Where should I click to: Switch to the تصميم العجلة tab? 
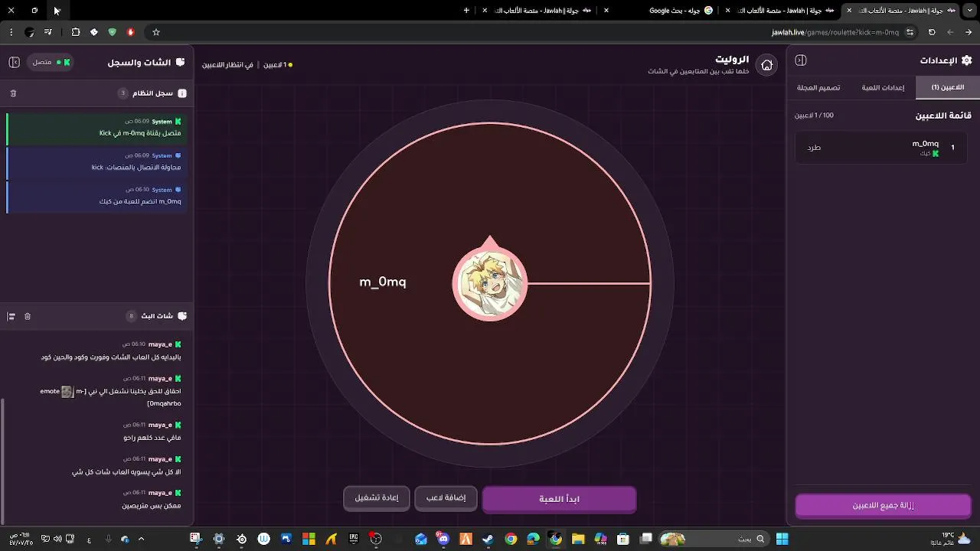coord(818,87)
